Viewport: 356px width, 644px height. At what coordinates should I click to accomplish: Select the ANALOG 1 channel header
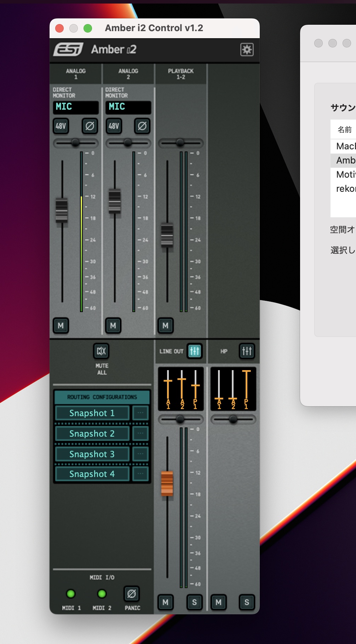click(x=76, y=74)
